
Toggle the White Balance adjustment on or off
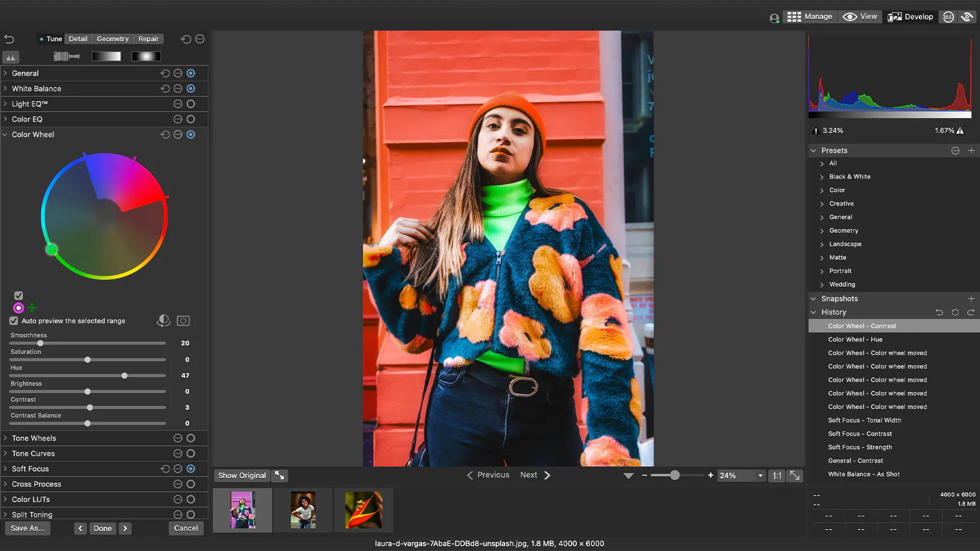click(x=191, y=88)
